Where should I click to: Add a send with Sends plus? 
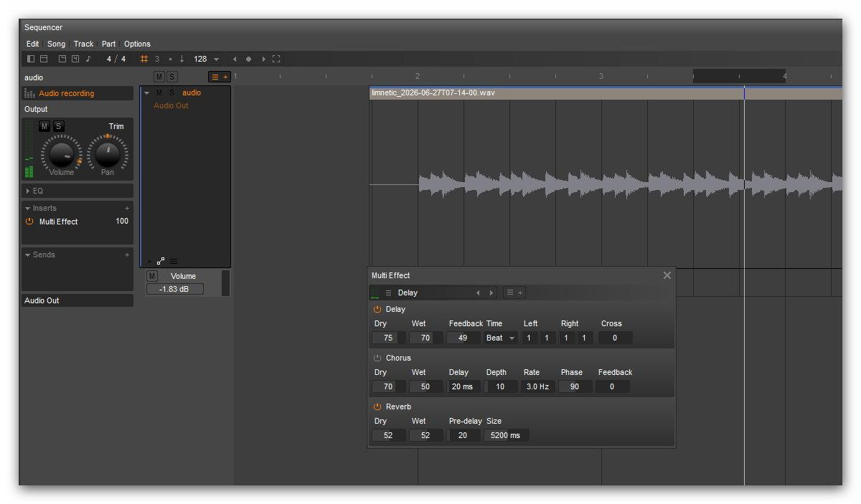127,255
